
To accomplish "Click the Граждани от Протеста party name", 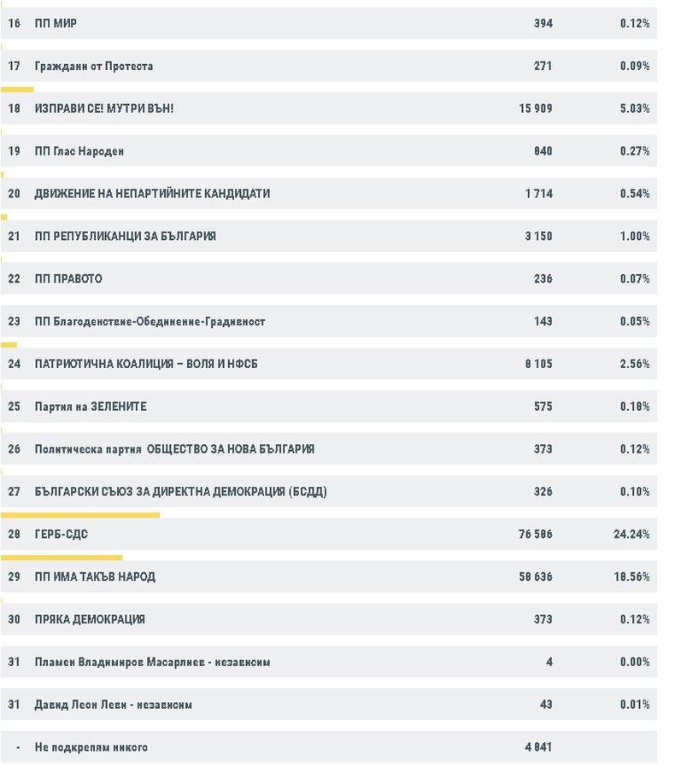I will point(94,67).
